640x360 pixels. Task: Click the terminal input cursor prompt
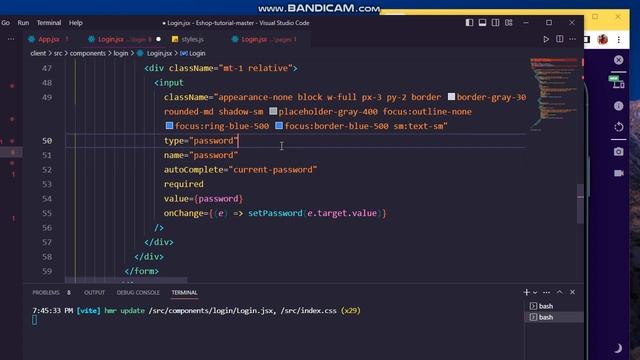click(x=34, y=320)
